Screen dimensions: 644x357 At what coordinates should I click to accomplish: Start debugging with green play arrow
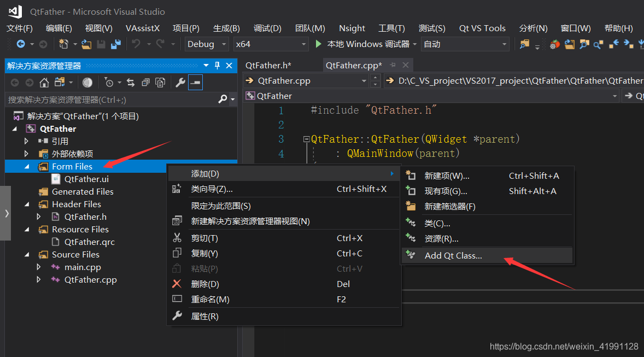(318, 44)
